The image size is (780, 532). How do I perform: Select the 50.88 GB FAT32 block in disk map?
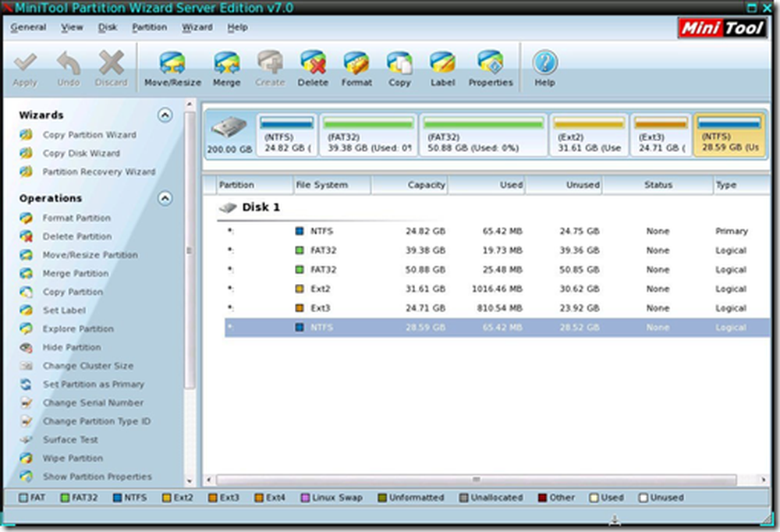click(x=484, y=135)
